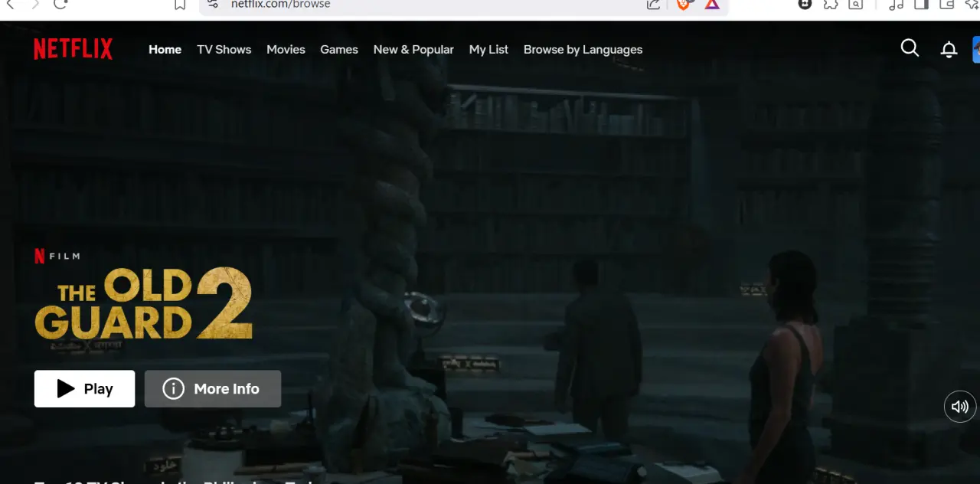Open TV Shows section
980x484 pixels.
pos(224,49)
